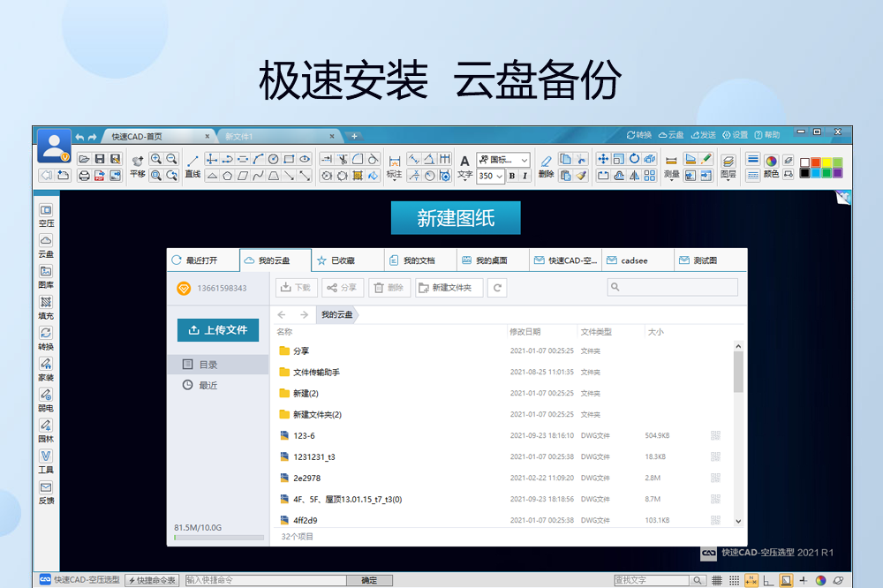Viewport: 883px width, 588px height.
Task: Click the 快捷命令表 button
Action: (152, 580)
